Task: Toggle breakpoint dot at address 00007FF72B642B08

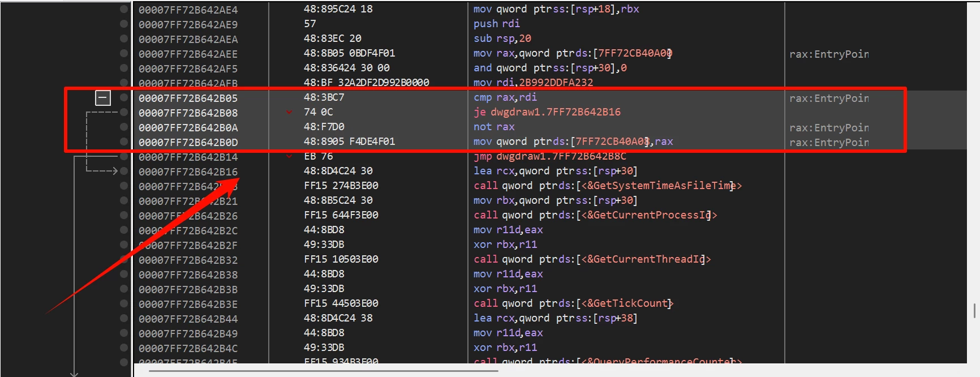Action: click(x=124, y=112)
